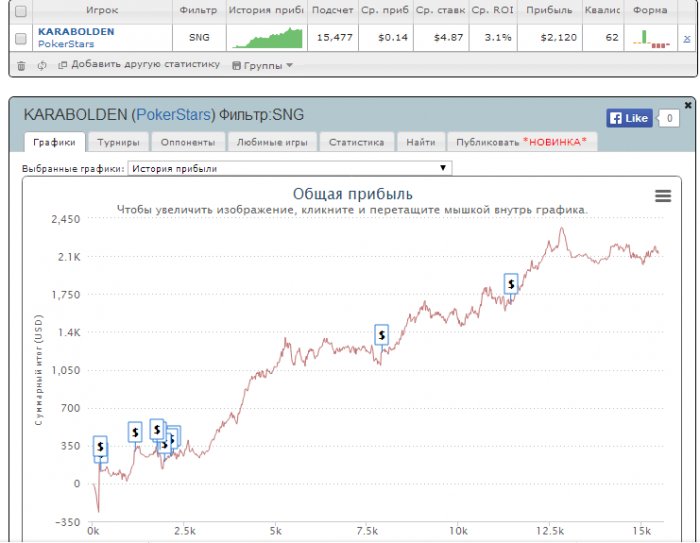Click the $2,120 profit value
This screenshot has height=543, width=700.
point(558,38)
